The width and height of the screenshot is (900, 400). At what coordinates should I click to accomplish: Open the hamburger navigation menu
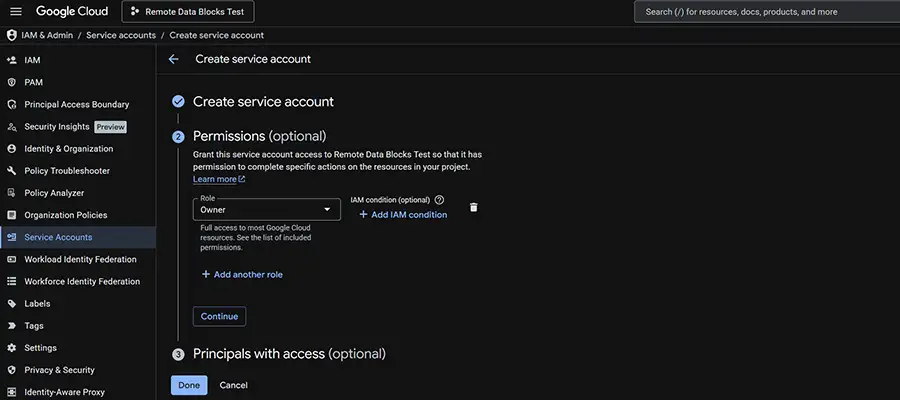[x=16, y=11]
